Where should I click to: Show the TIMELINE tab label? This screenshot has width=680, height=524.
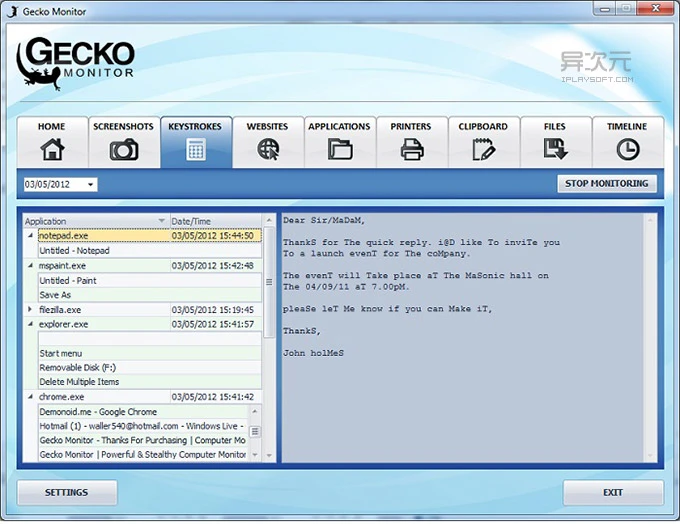coord(627,127)
